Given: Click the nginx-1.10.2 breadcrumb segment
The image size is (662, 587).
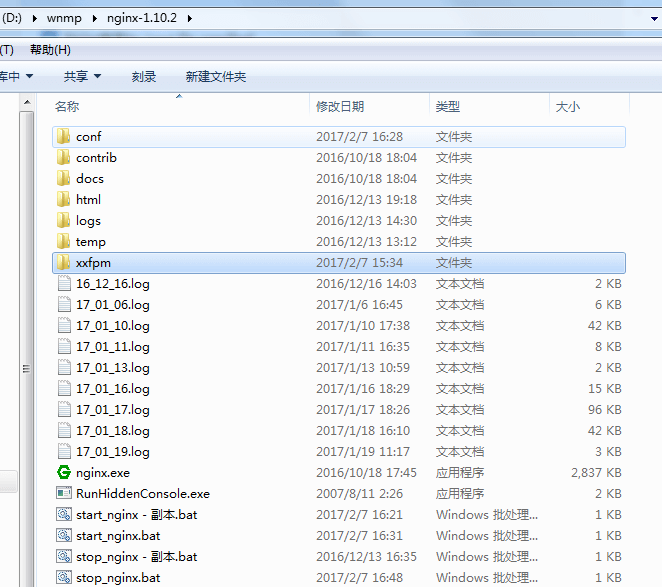Looking at the screenshot, I should [x=142, y=18].
